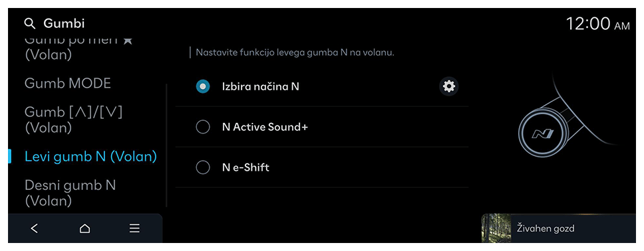Click the Živahen gozd sound banner

(x=559, y=228)
